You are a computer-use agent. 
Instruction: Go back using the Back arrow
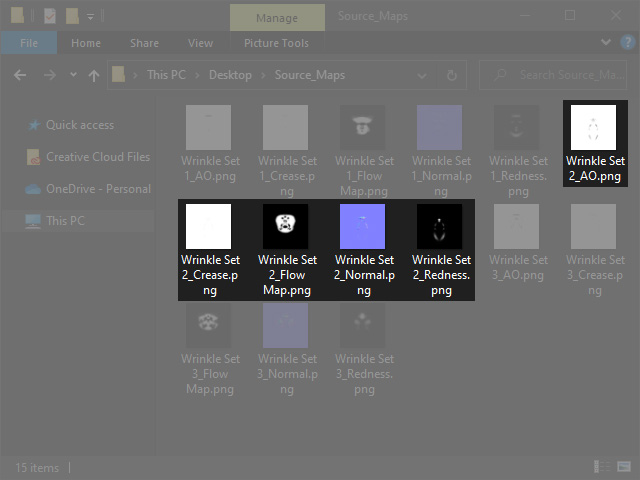coord(20,75)
